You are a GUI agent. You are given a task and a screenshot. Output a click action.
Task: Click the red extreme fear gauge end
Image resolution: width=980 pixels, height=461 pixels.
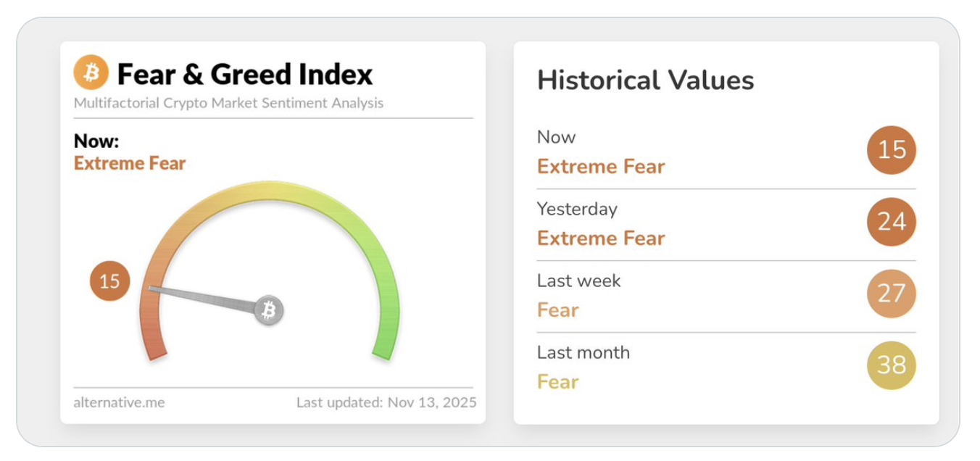(155, 346)
